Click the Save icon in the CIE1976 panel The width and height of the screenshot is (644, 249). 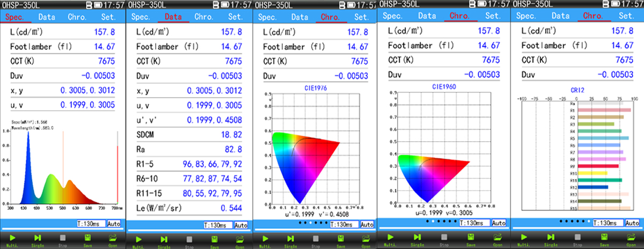tap(340, 239)
